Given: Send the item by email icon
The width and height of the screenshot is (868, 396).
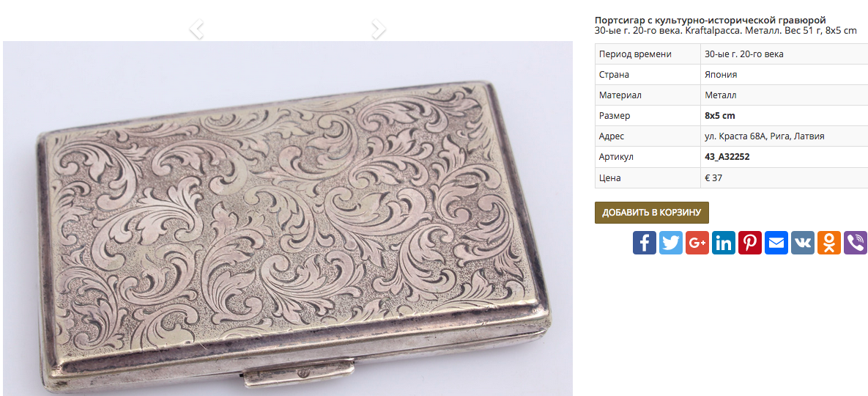Looking at the screenshot, I should click(x=776, y=243).
